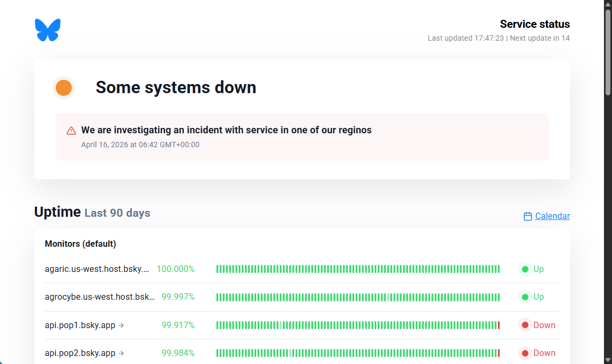Click the orange status indicator circle
612x364 pixels.
64,88
